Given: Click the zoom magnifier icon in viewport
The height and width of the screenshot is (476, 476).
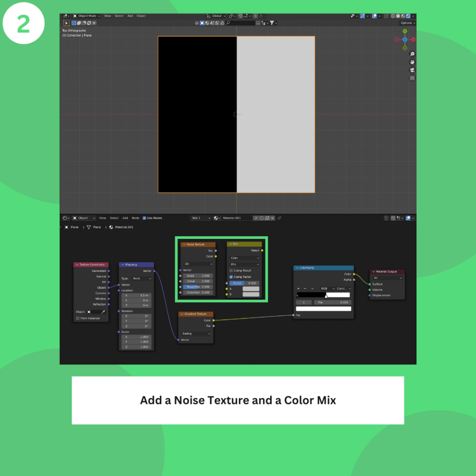Looking at the screenshot, I should point(412,54).
